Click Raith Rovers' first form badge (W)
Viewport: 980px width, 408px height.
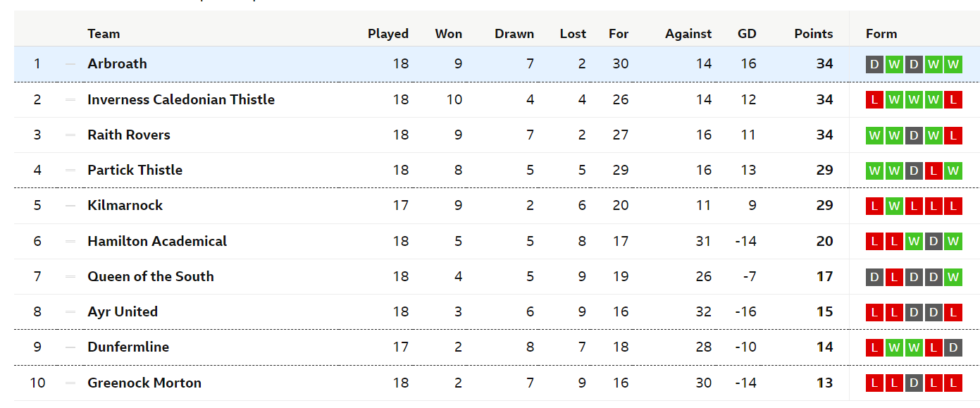[x=874, y=135]
